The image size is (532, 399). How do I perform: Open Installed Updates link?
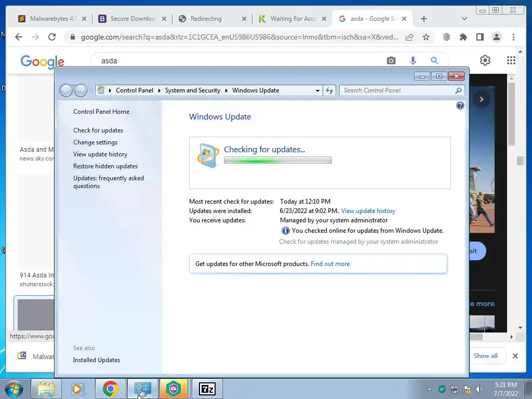[x=96, y=360]
